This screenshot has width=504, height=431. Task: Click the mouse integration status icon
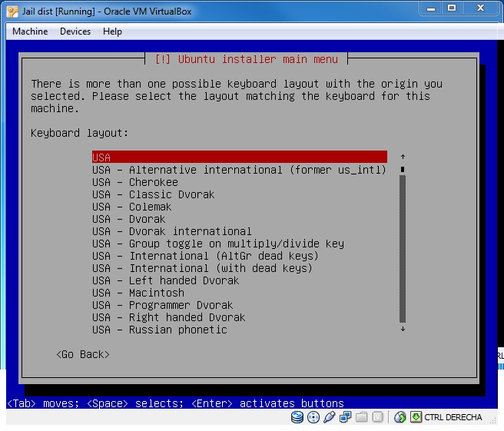(x=400, y=417)
